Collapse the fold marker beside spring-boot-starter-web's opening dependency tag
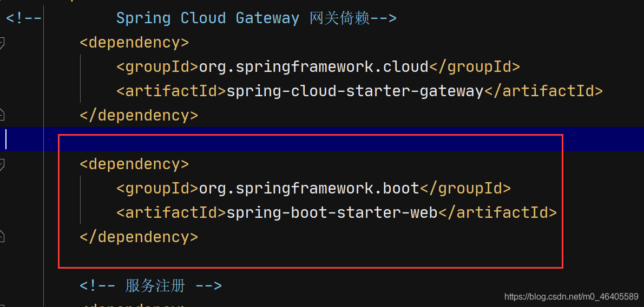The image size is (644, 307). [x=2, y=164]
